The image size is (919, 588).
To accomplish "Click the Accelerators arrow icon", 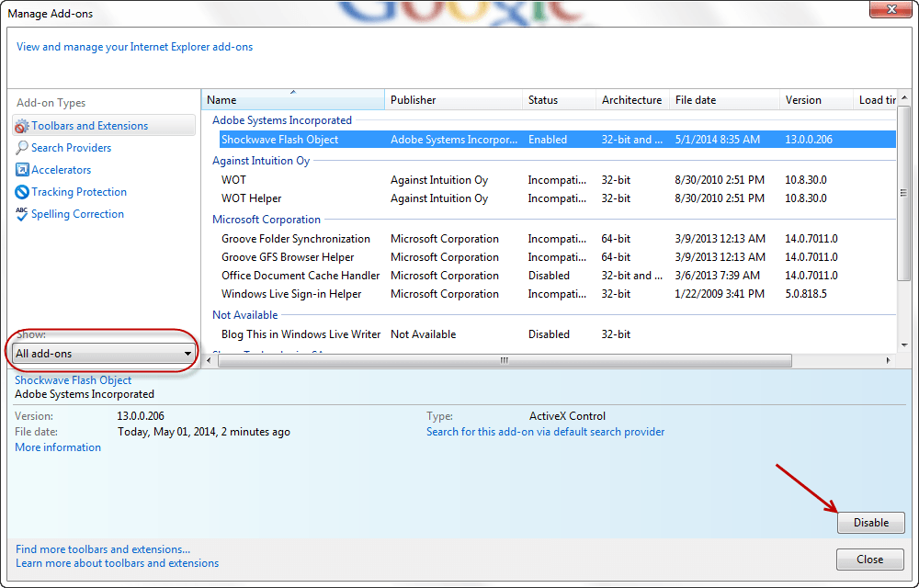I will point(22,170).
